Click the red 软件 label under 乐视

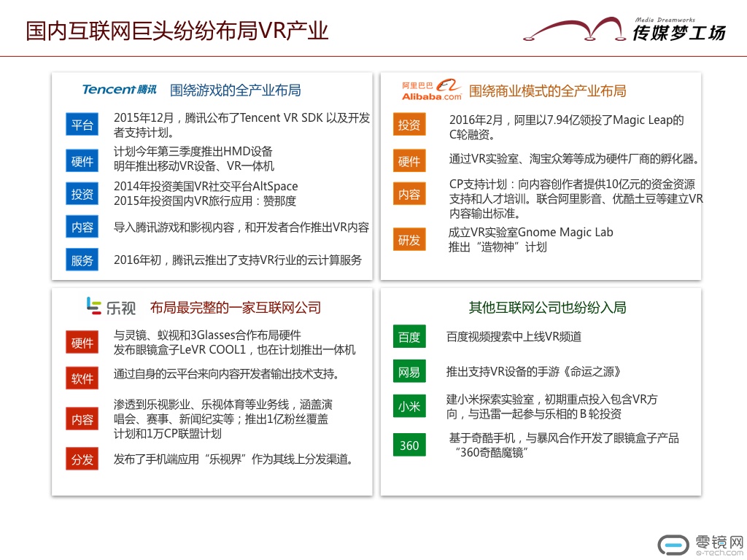pos(82,379)
